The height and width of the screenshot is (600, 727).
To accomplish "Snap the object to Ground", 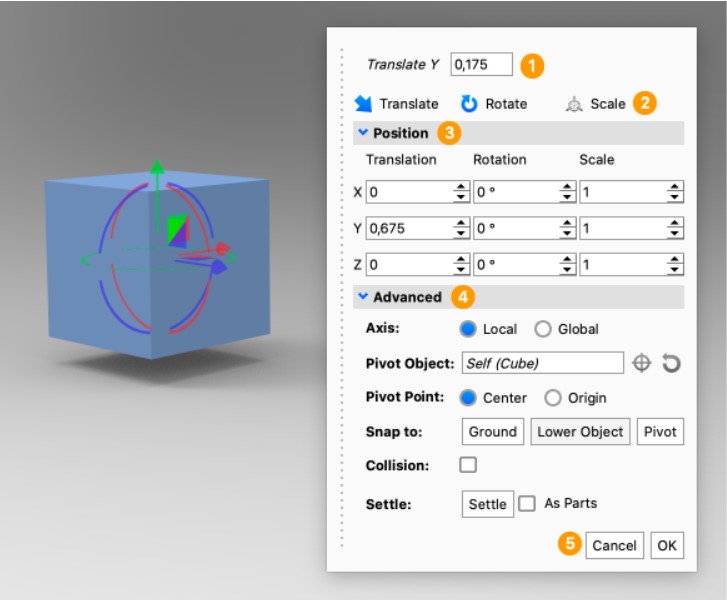I will click(x=493, y=432).
